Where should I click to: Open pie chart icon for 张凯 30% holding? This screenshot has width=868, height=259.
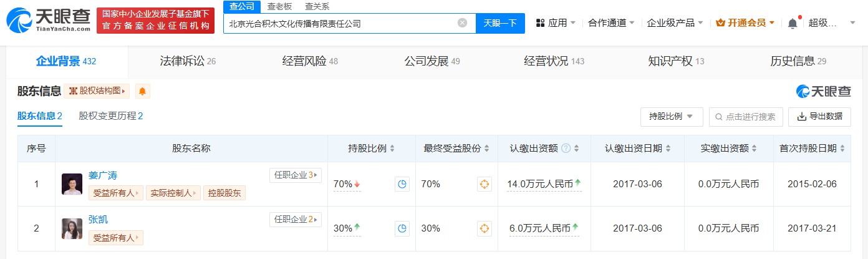point(402,228)
